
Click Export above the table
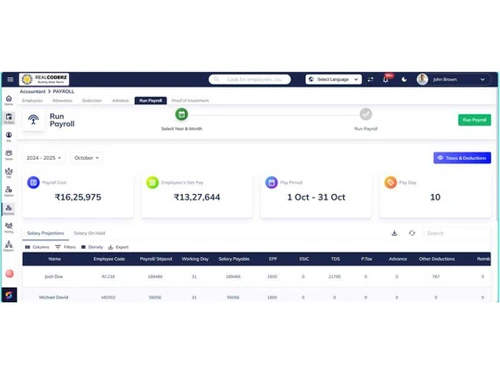(x=118, y=247)
